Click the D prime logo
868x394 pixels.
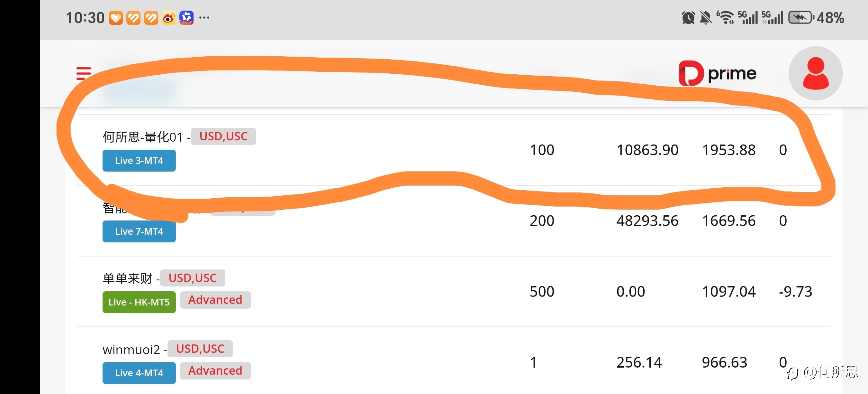coord(717,73)
